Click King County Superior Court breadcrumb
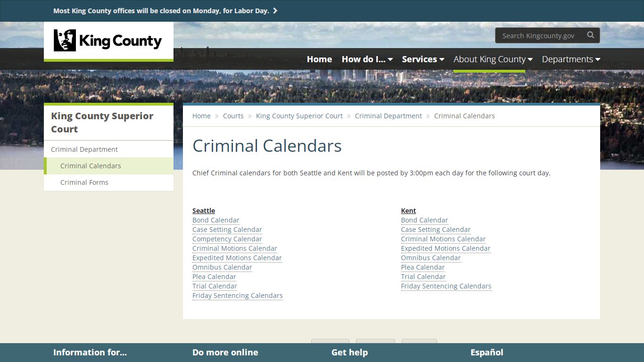The height and width of the screenshot is (362, 644). click(x=299, y=116)
